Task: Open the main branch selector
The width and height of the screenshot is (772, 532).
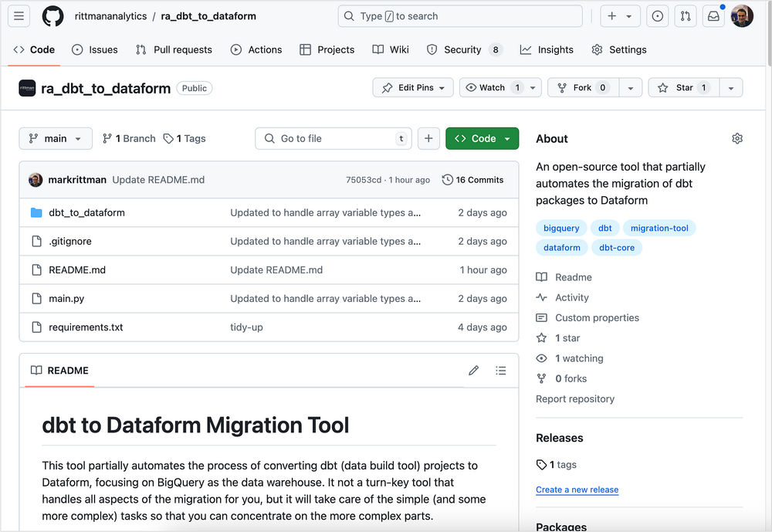Action: [56, 138]
